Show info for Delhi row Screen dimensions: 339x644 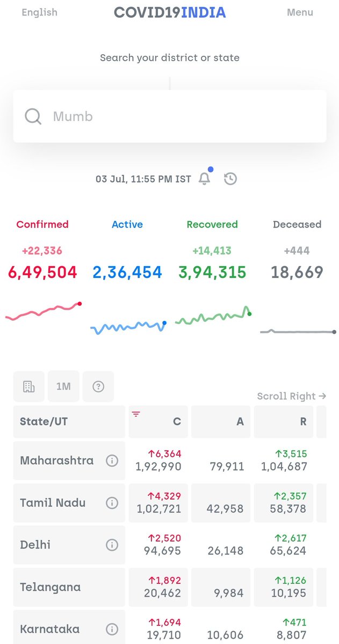click(x=112, y=545)
